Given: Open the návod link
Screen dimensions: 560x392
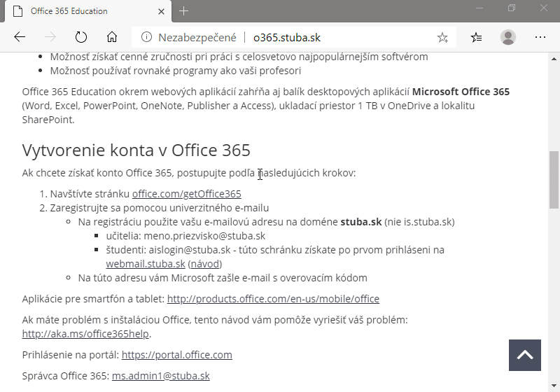Looking at the screenshot, I should click(204, 264).
